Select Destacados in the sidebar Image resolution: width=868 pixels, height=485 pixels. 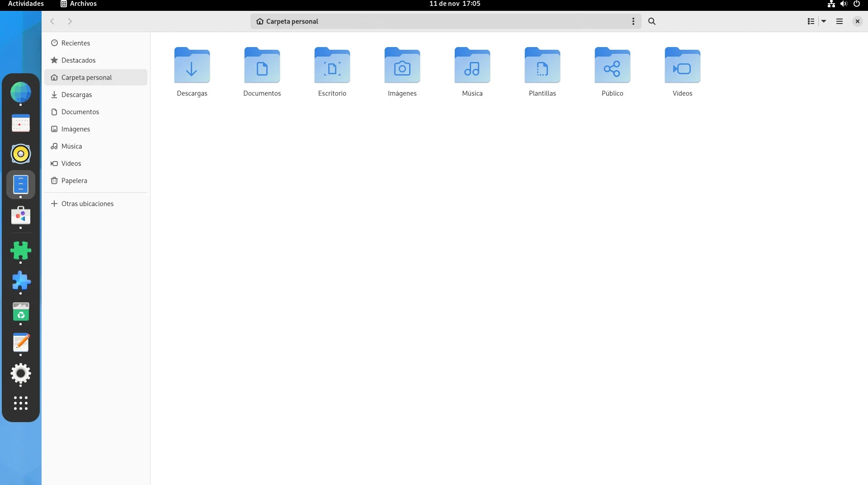point(78,60)
